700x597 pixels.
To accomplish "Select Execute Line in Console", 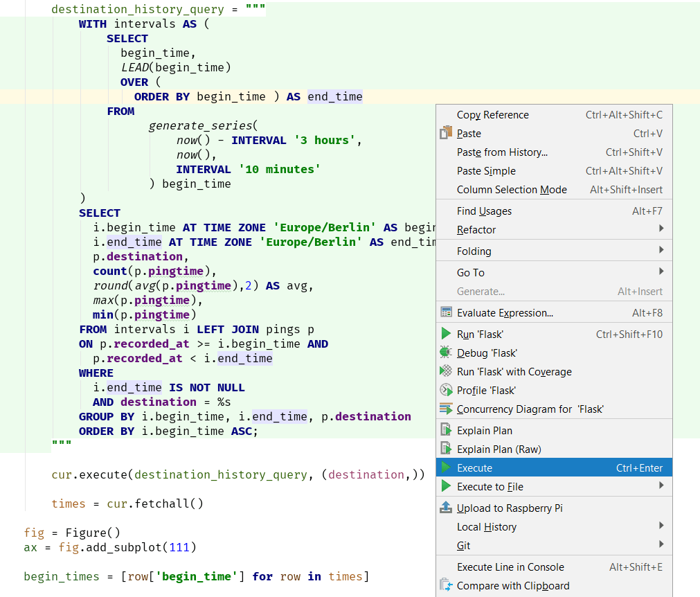I will click(554, 567).
